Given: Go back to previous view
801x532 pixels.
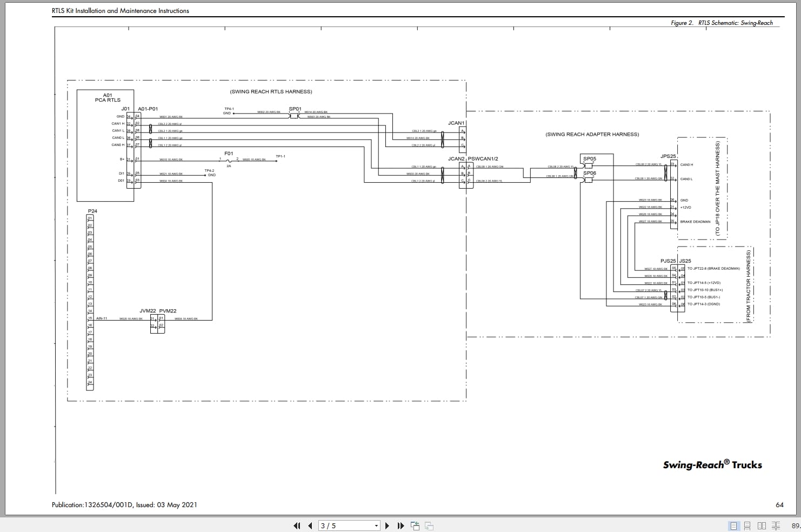Looking at the screenshot, I should pos(415,526).
